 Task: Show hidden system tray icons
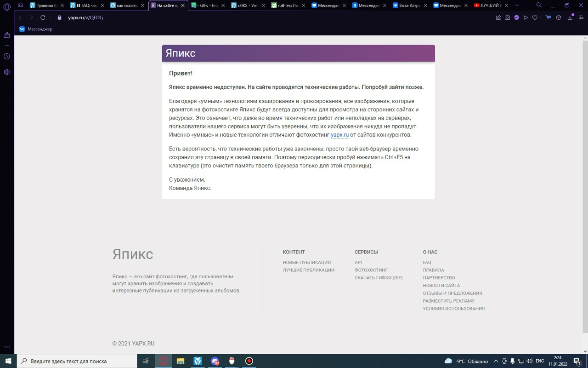[496, 361]
